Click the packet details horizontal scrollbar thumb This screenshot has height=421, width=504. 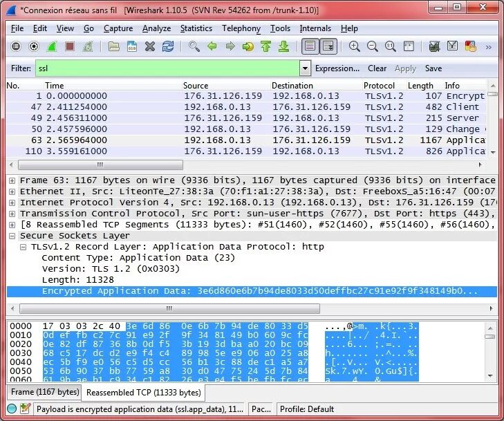tap(169, 308)
